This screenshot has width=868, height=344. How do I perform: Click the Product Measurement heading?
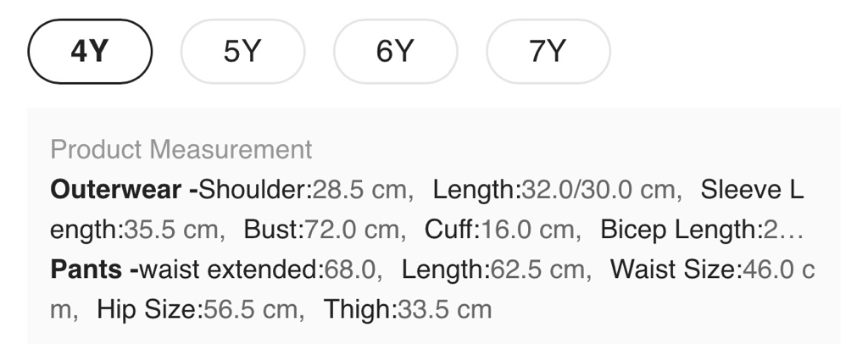click(181, 149)
